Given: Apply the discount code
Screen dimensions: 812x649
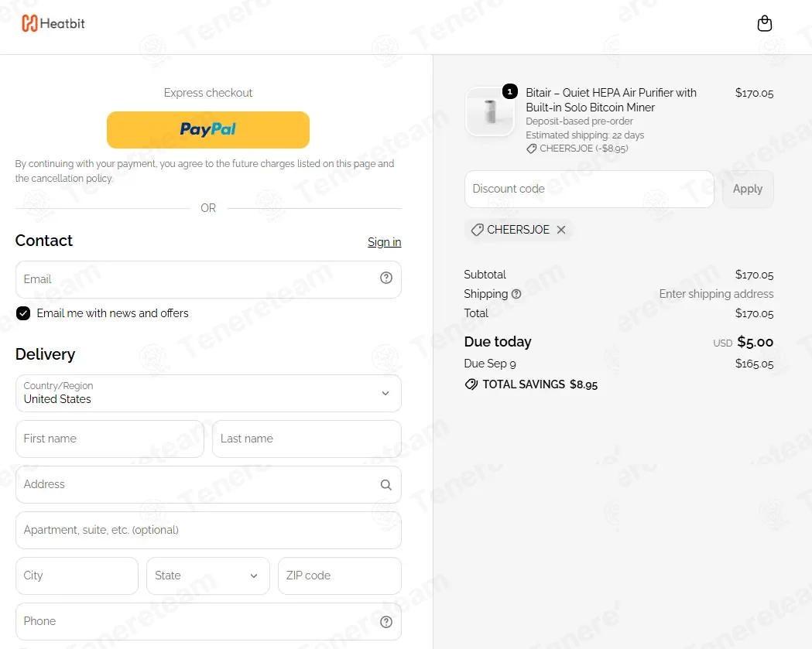Looking at the screenshot, I should [x=748, y=189].
